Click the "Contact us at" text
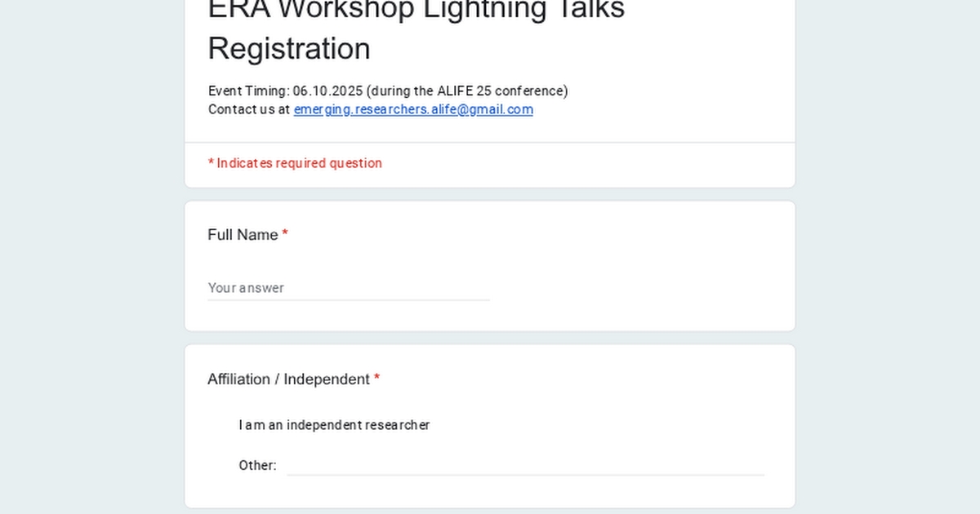Screen dimensions: 980x514 248,109
